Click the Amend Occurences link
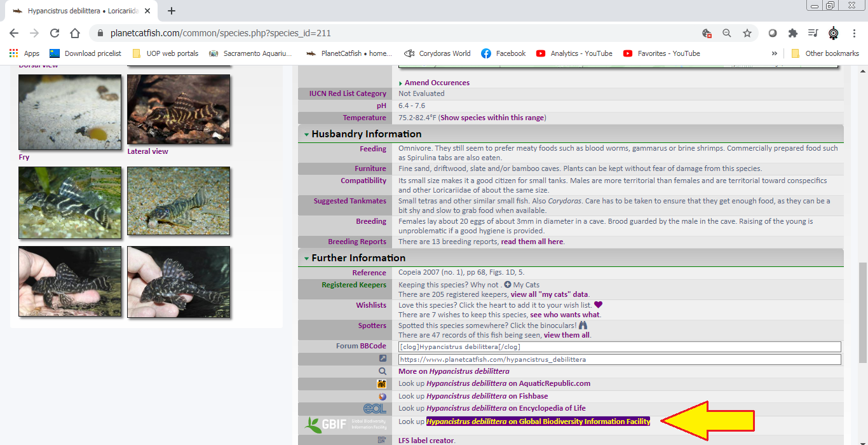Screen dimensions: 868x445 [437, 83]
